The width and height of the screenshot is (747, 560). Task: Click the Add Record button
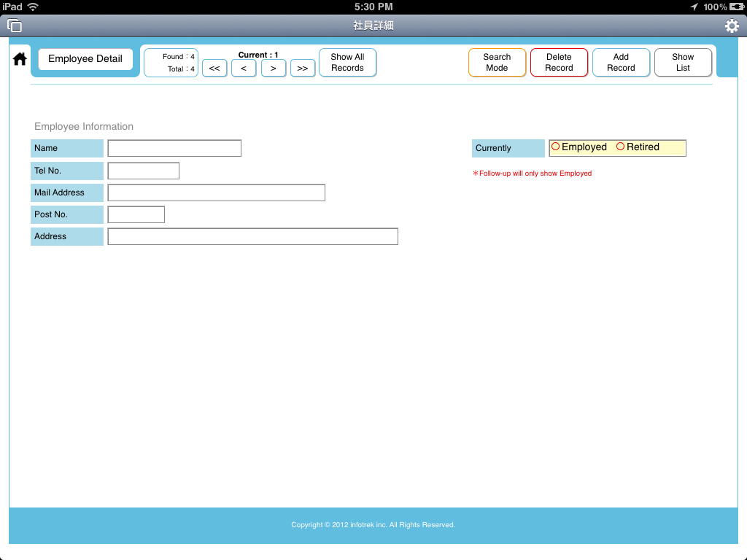pyautogui.click(x=621, y=63)
